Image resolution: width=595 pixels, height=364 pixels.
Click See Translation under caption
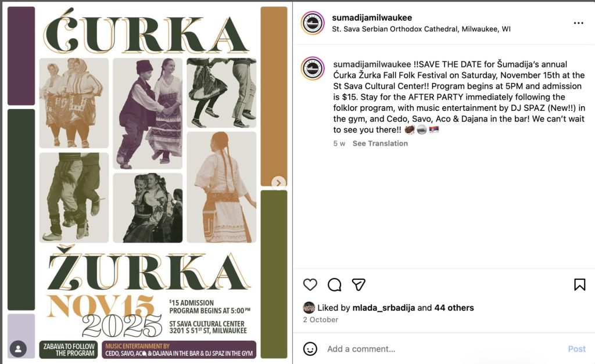click(x=380, y=143)
